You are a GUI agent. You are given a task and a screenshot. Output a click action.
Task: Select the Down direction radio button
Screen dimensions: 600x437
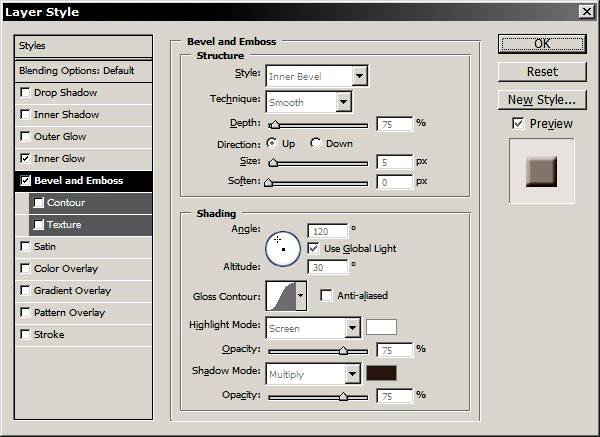[x=317, y=144]
